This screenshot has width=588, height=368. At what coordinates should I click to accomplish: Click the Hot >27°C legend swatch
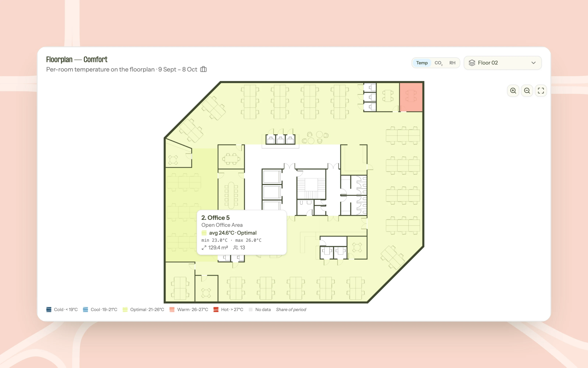click(216, 309)
